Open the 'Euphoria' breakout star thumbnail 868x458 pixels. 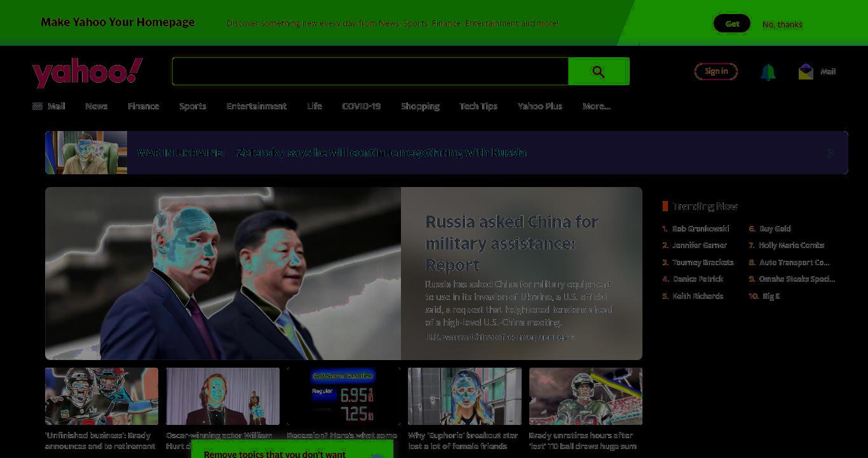(x=465, y=396)
